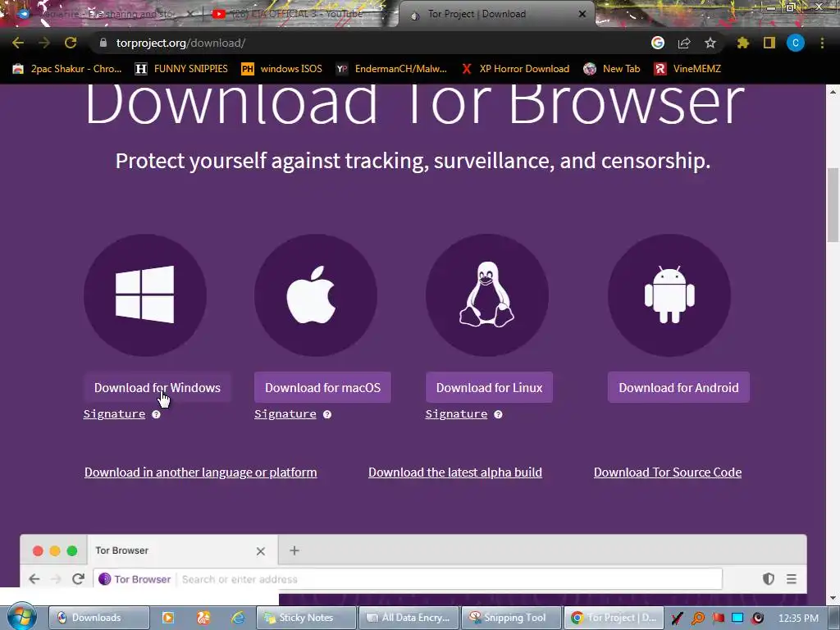Open Windows Start orb
This screenshot has height=630, width=840.
22,617
